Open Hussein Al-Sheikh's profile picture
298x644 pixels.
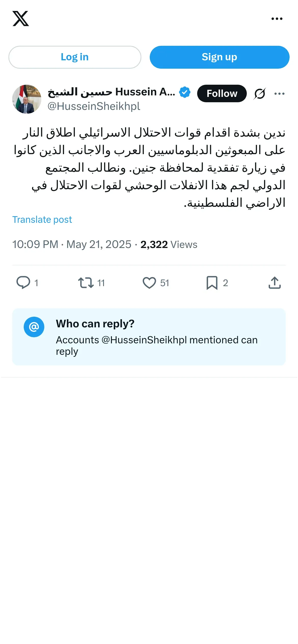(x=27, y=99)
